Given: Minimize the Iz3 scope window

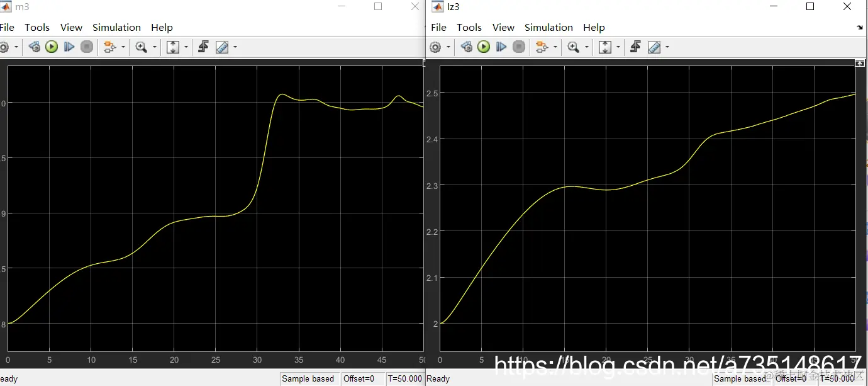Looking at the screenshot, I should [773, 6].
